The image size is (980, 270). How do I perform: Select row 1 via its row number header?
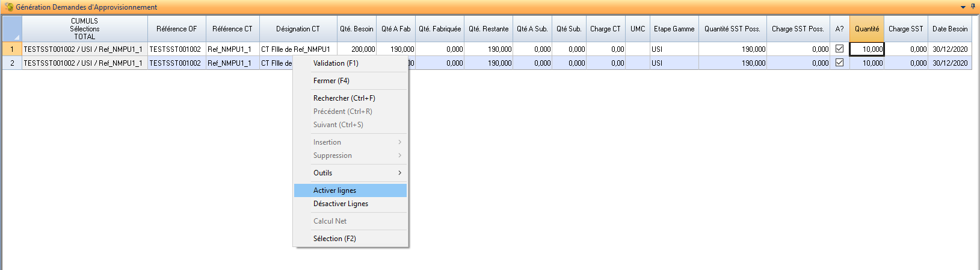[x=12, y=49]
